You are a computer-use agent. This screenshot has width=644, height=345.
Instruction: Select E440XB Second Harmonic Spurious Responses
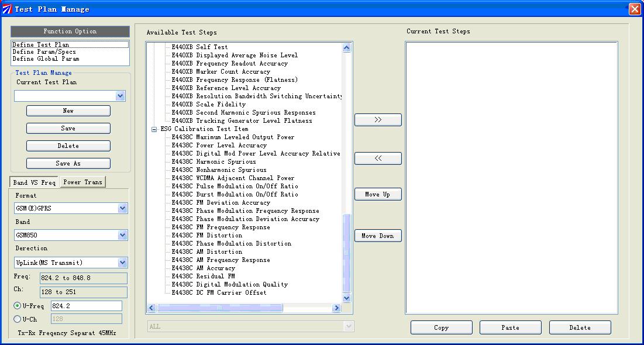click(243, 112)
